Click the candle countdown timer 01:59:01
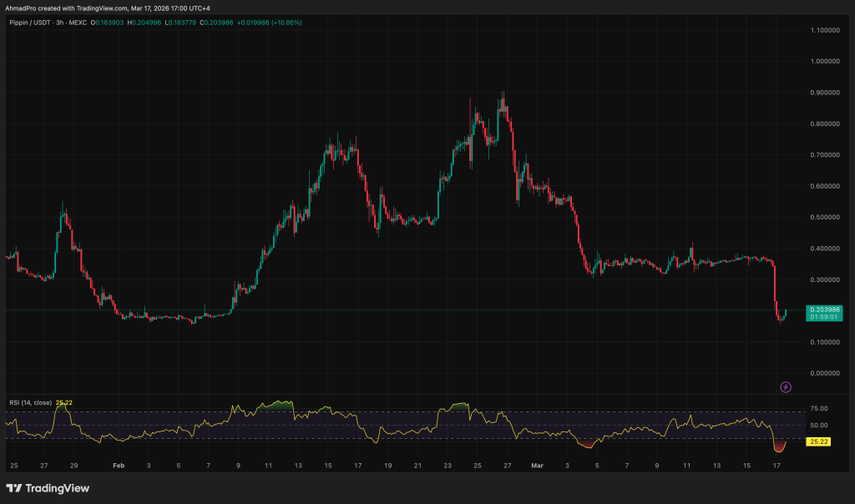 (825, 317)
